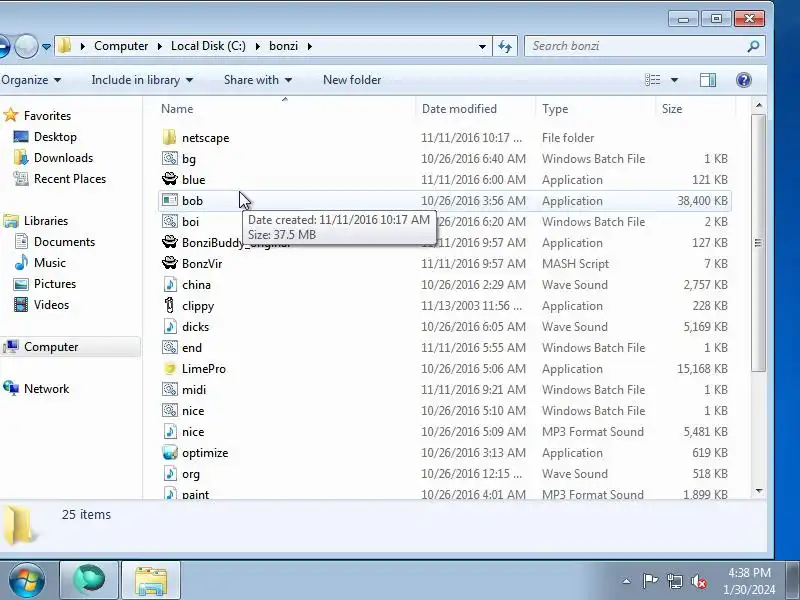800x600 pixels.
Task: Open the Videos library
Action: [x=51, y=305]
